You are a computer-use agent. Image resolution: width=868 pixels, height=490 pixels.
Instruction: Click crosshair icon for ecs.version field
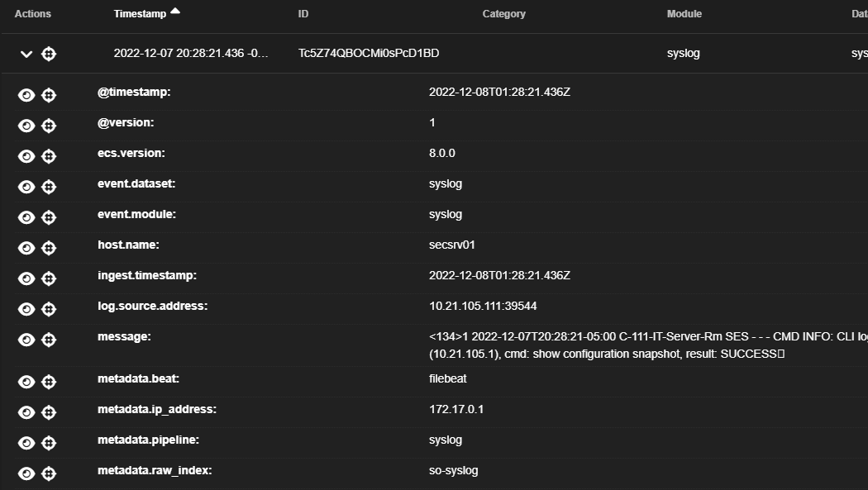coord(49,156)
